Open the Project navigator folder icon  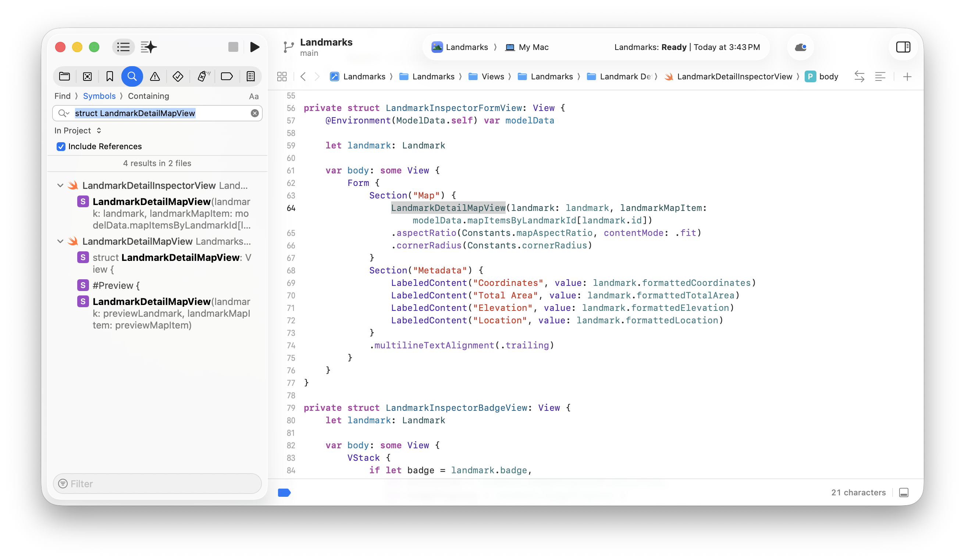tap(64, 76)
